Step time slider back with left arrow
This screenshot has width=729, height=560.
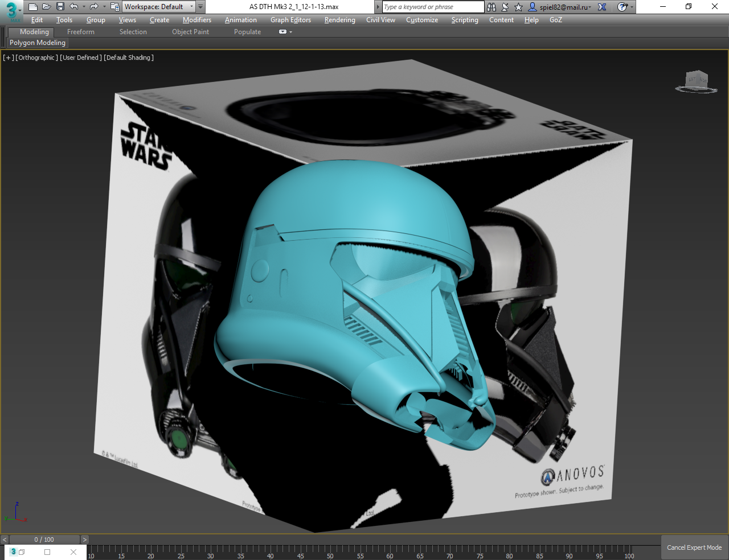(5, 540)
